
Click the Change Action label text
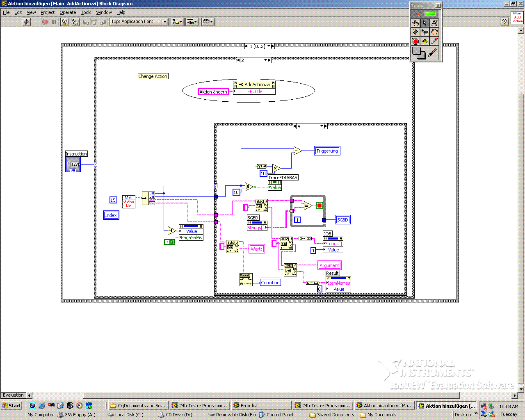[x=153, y=76]
